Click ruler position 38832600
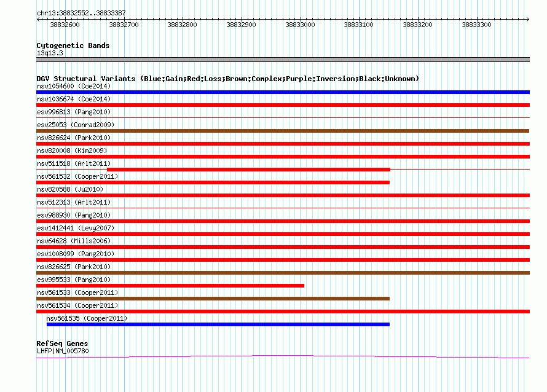 pyautogui.click(x=65, y=25)
